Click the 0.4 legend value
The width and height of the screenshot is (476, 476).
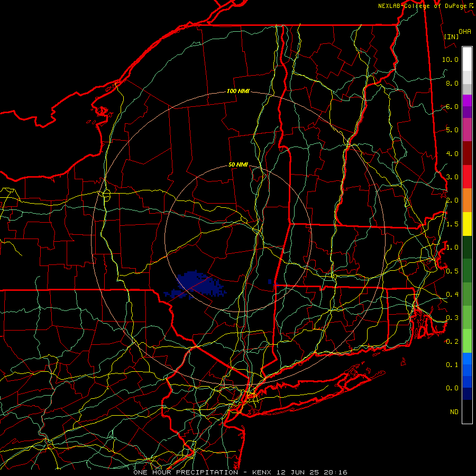tap(452, 295)
